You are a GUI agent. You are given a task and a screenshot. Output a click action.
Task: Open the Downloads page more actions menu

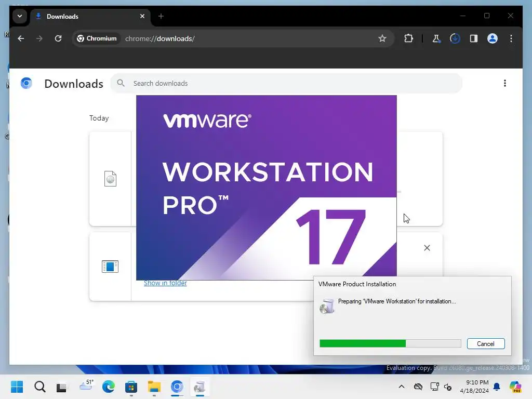click(505, 84)
